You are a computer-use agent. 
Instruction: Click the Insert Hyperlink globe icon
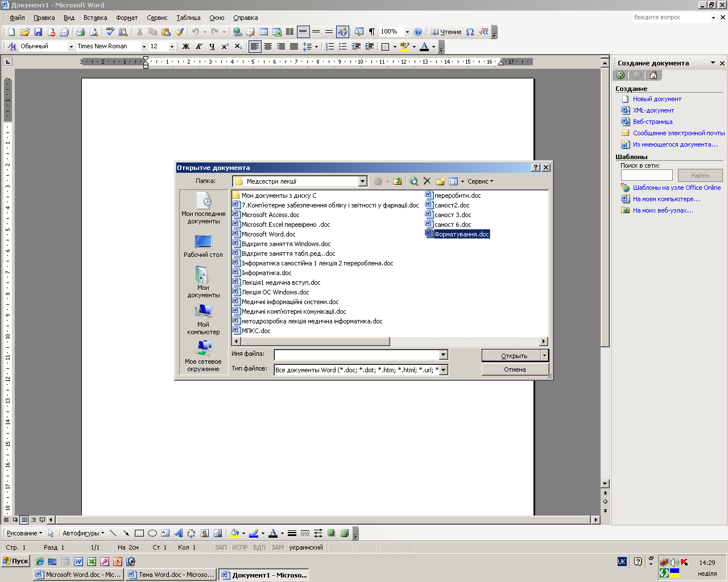(238, 32)
